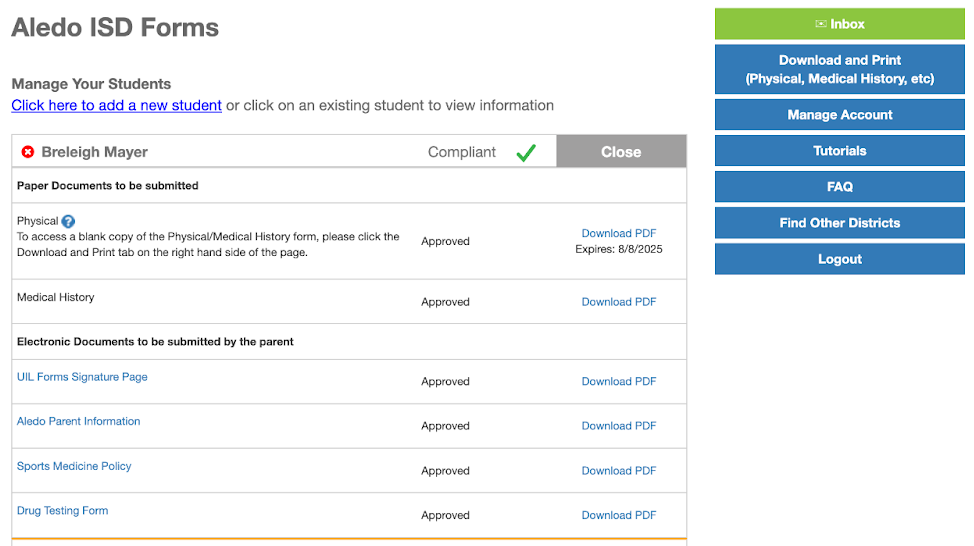Click 'Click here to add a new student' link
This screenshot has width=974, height=546.
tap(116, 105)
